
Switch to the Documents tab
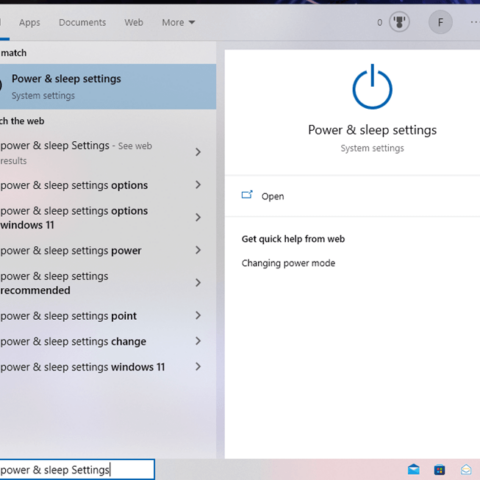tap(82, 22)
